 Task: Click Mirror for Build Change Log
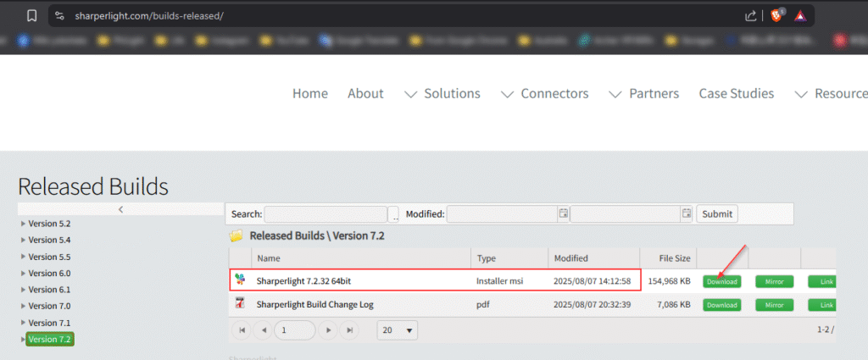pyautogui.click(x=775, y=305)
